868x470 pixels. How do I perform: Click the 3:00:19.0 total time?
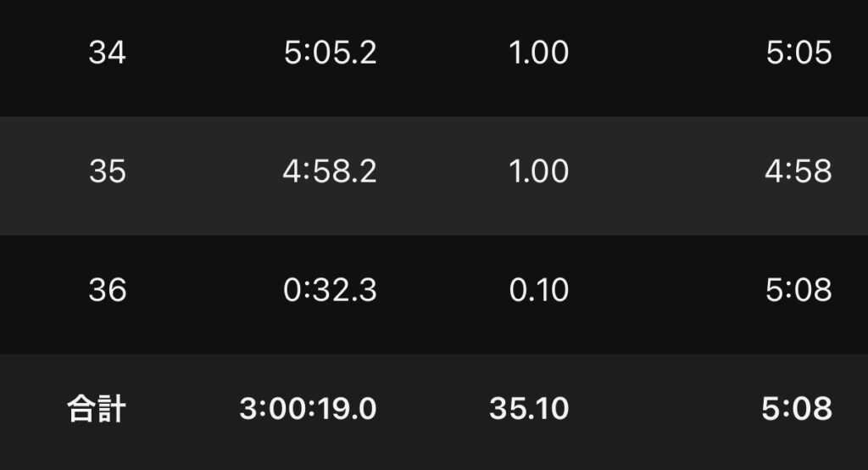coord(308,410)
